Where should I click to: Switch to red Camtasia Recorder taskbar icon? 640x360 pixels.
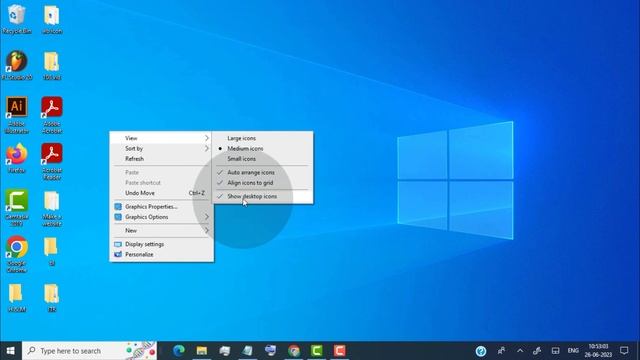click(x=340, y=351)
